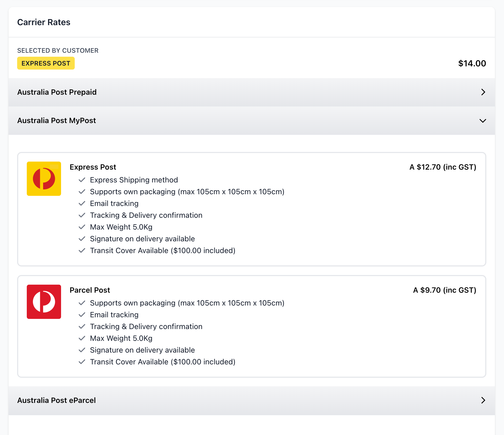Open the Australia Post Prepaid section header
This screenshot has height=435, width=504.
coord(57,92)
